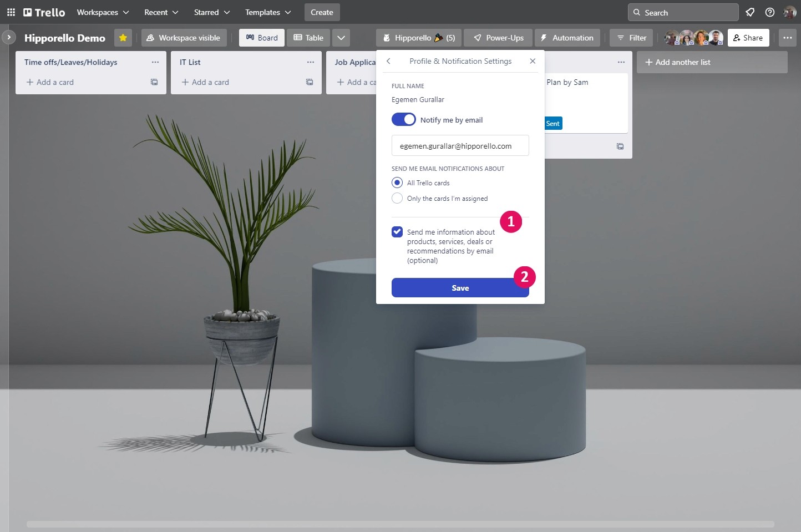Screen dimensions: 801x532
Task: Close the Profile & Notification Settings popup
Action: click(x=533, y=61)
